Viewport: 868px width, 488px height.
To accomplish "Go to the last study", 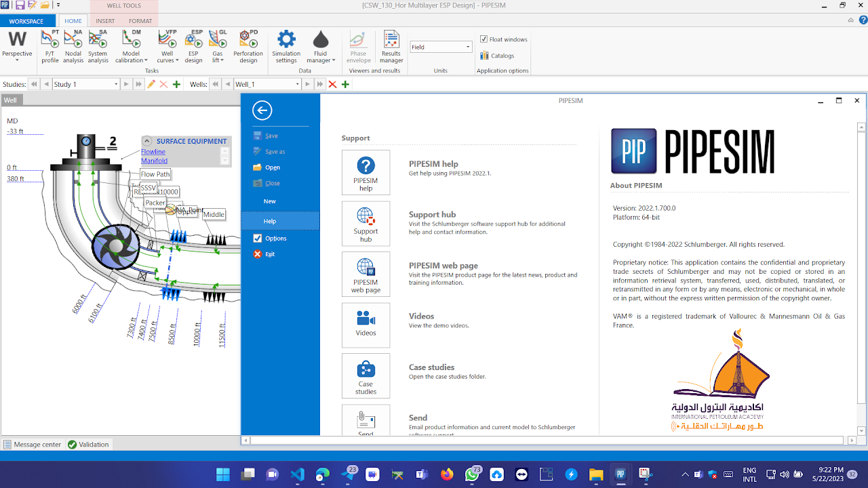I will click(x=138, y=84).
